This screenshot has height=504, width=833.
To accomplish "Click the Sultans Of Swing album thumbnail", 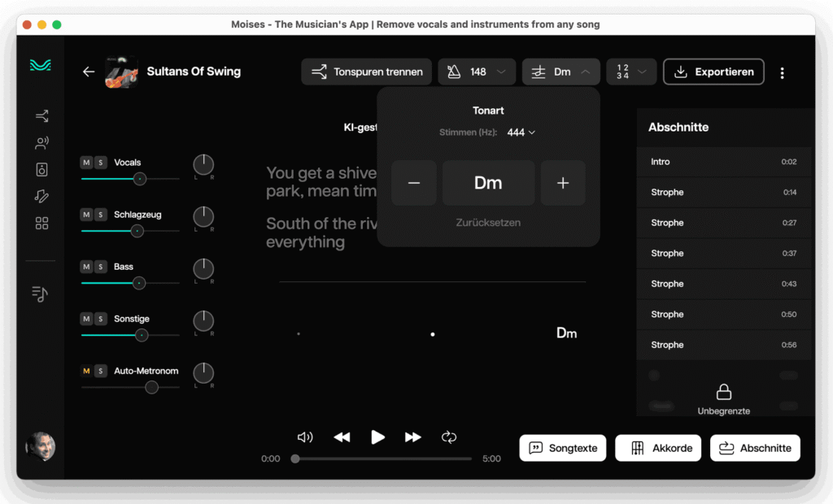I will [122, 72].
